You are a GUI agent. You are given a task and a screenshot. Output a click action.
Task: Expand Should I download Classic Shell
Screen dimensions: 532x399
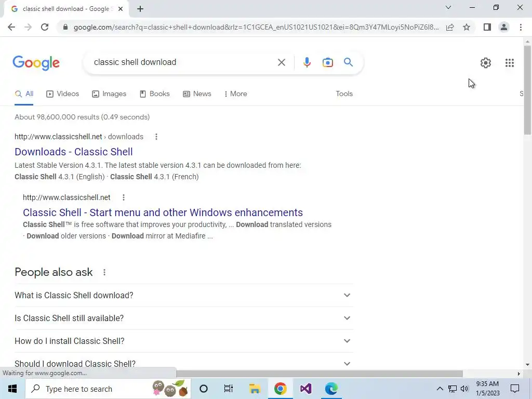[184, 364]
